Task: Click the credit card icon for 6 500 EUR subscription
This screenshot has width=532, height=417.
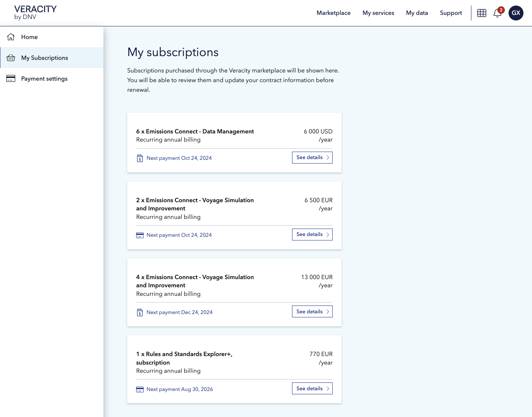Action: coord(140,235)
